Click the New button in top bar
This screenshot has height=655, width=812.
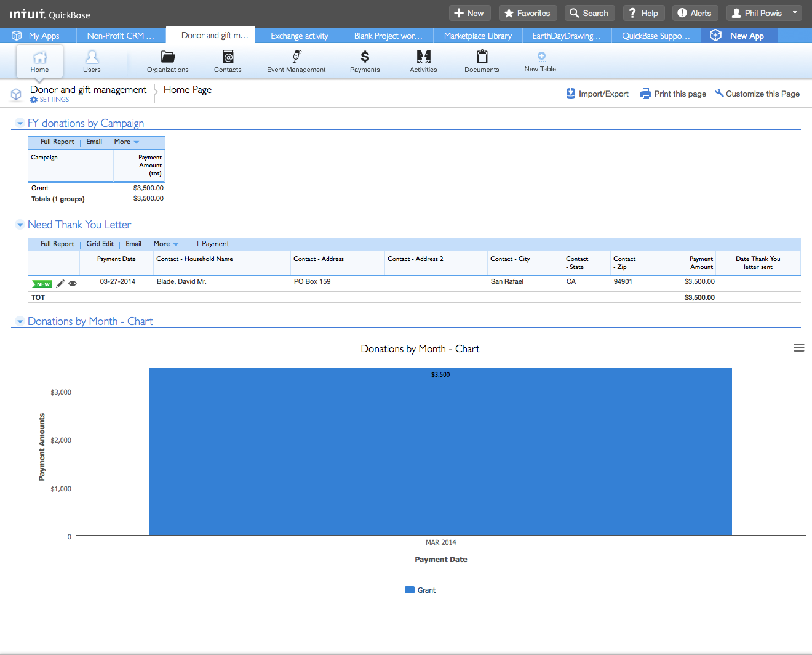pyautogui.click(x=469, y=13)
